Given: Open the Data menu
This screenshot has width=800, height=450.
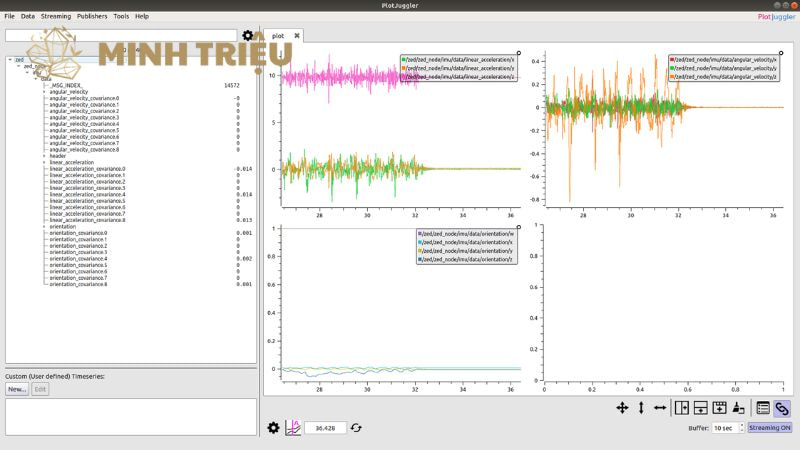Looking at the screenshot, I should point(28,16).
